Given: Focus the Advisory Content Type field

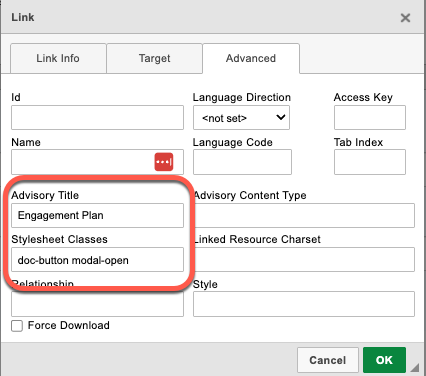Looking at the screenshot, I should click(x=304, y=215).
